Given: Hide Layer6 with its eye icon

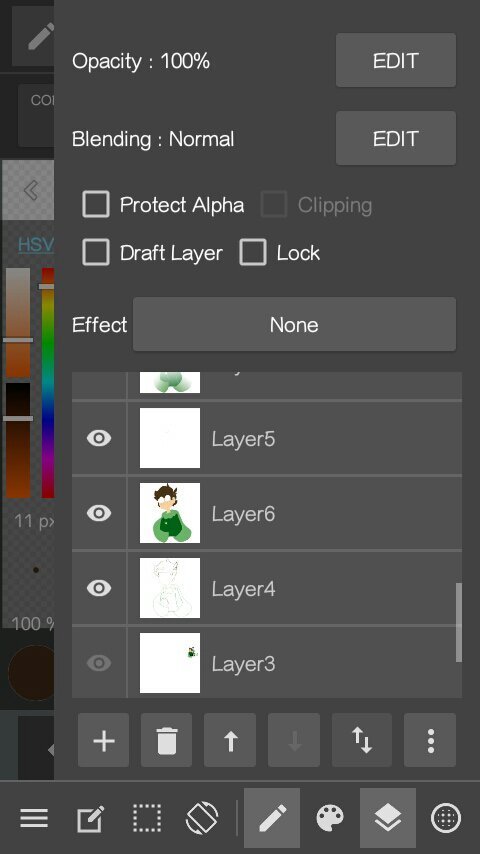Looking at the screenshot, I should click(x=99, y=513).
